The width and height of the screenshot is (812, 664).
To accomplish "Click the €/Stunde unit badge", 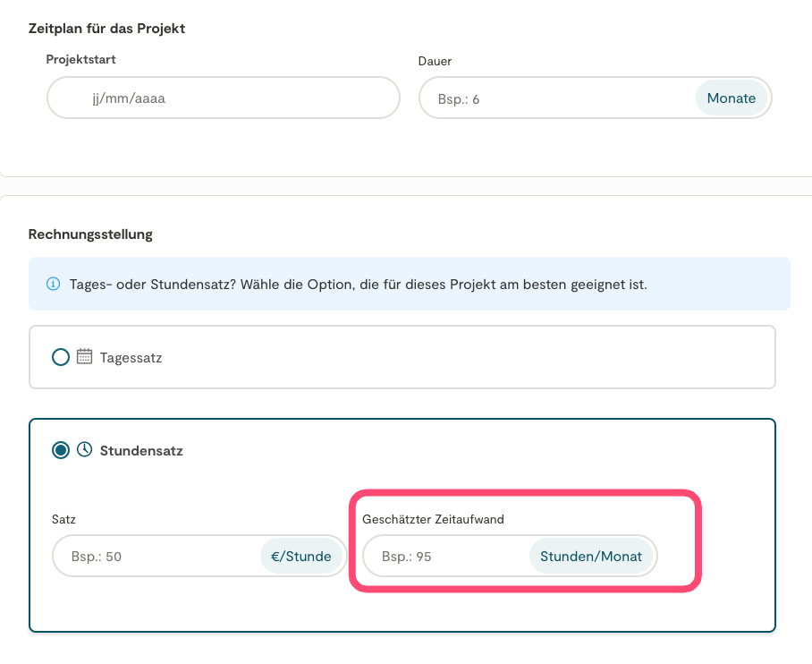I will coord(301,557).
